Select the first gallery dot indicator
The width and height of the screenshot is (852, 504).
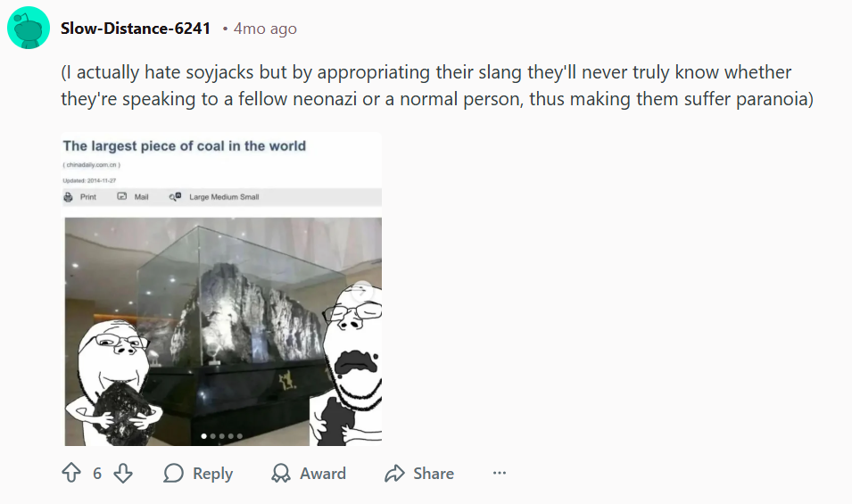(x=203, y=436)
